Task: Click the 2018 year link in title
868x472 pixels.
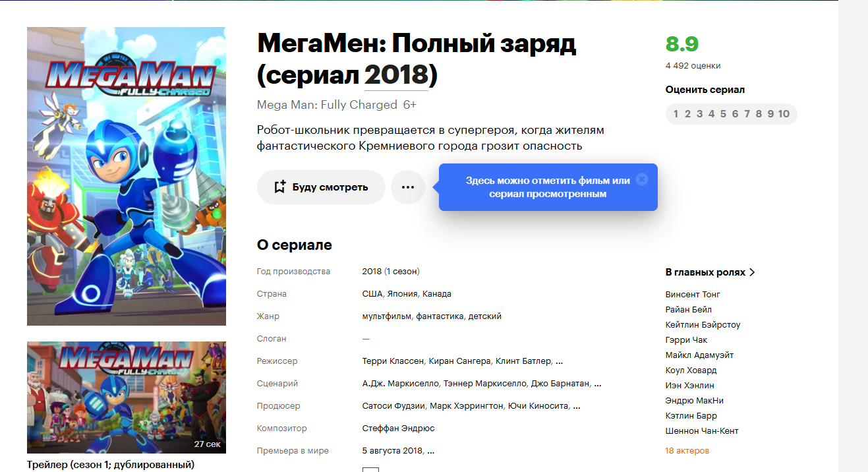Action: [x=397, y=75]
